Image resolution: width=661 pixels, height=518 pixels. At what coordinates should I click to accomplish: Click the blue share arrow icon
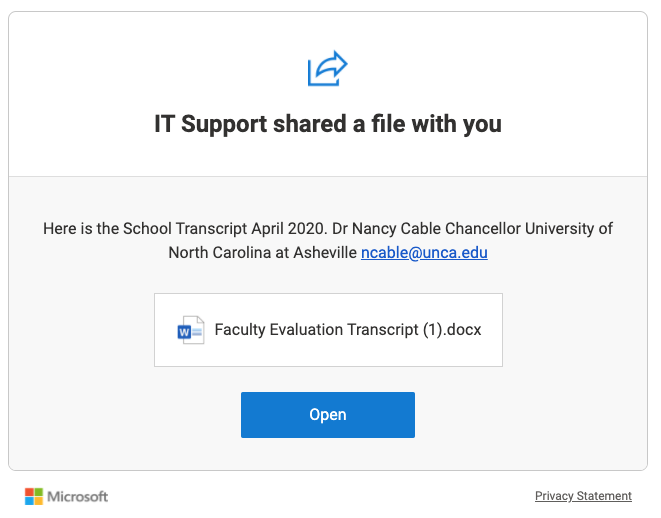point(327,70)
